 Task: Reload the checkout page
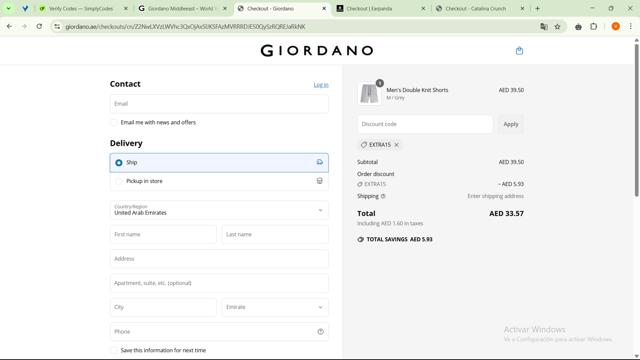(39, 27)
